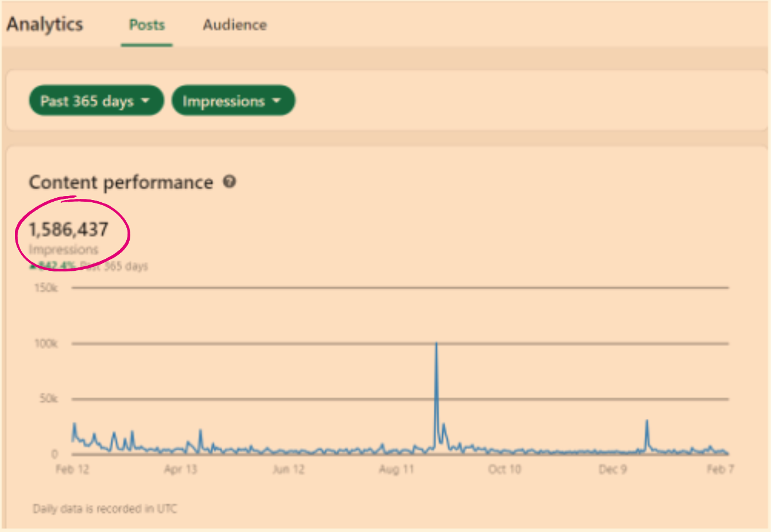The width and height of the screenshot is (771, 532).
Task: Click the first peak at chart start
Action: (x=74, y=425)
